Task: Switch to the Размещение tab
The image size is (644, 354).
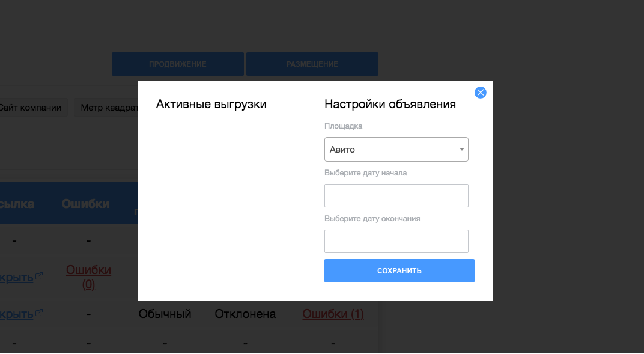Action: coord(312,64)
